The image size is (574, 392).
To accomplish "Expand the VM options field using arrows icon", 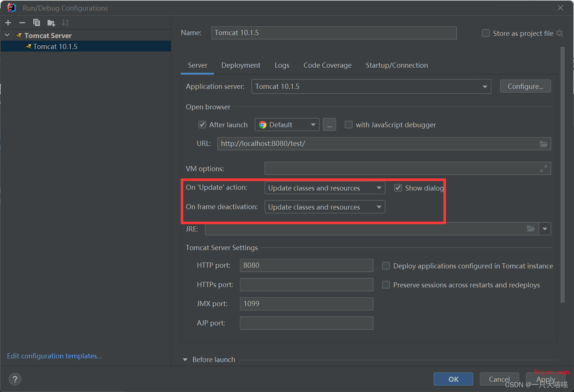I will [x=544, y=169].
